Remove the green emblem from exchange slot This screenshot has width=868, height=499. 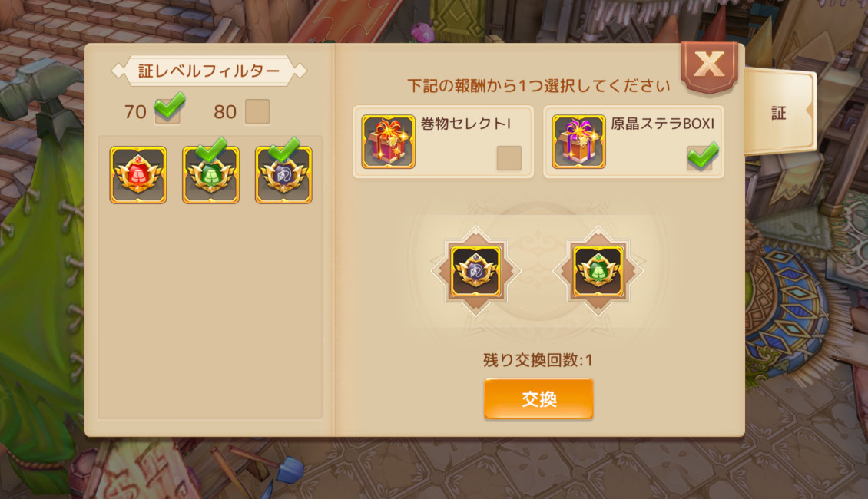pyautogui.click(x=598, y=271)
